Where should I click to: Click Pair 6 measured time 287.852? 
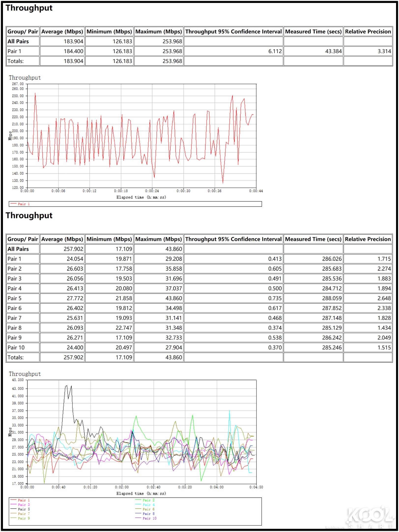click(x=332, y=308)
